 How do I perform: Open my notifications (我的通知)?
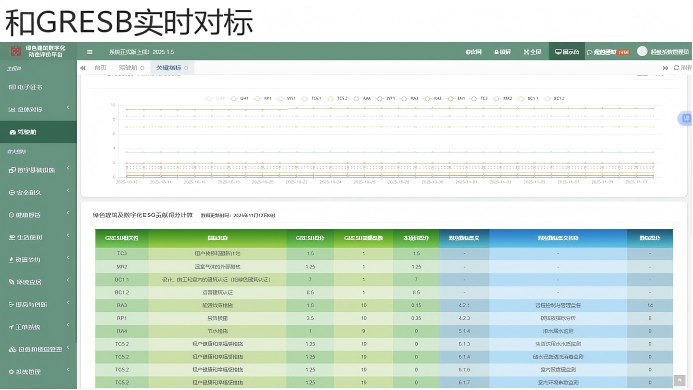608,52
